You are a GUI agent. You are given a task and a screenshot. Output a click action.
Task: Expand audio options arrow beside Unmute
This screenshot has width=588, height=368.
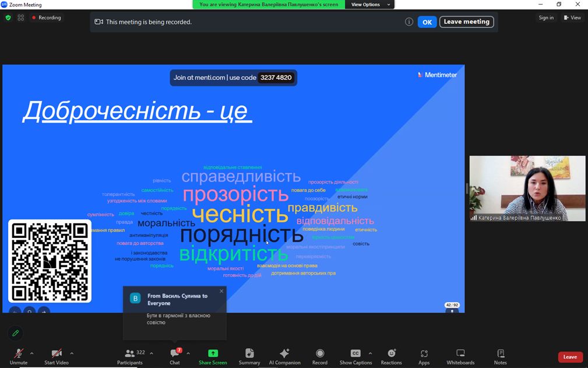click(31, 353)
